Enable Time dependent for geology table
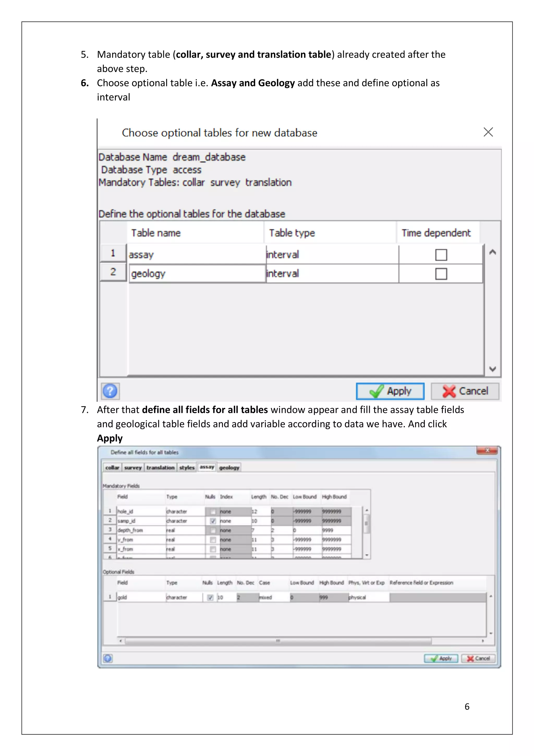 coord(441,274)
